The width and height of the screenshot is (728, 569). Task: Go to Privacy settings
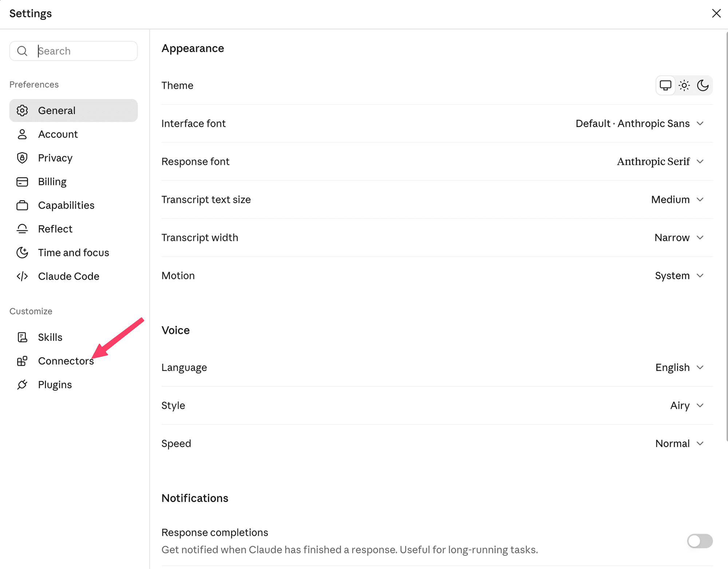coord(74,158)
